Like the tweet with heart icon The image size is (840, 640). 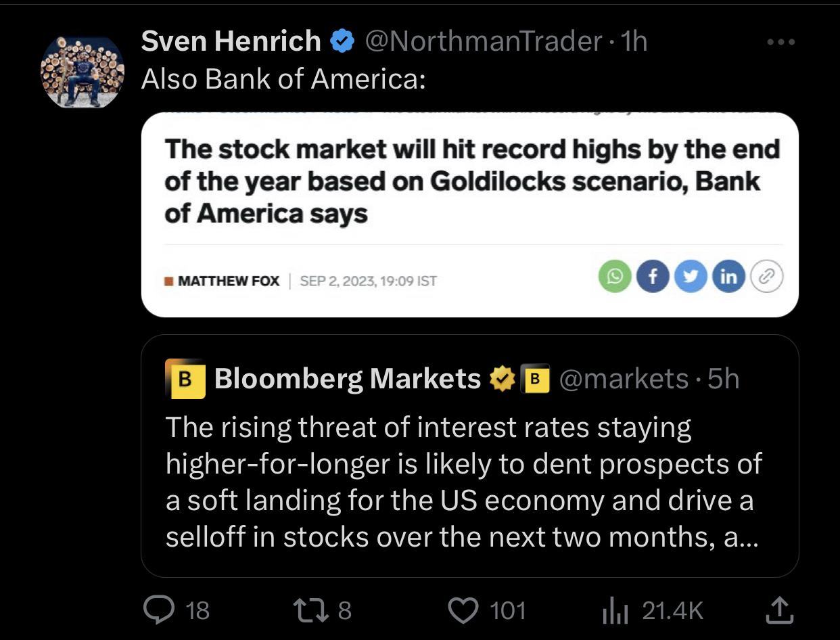463,611
